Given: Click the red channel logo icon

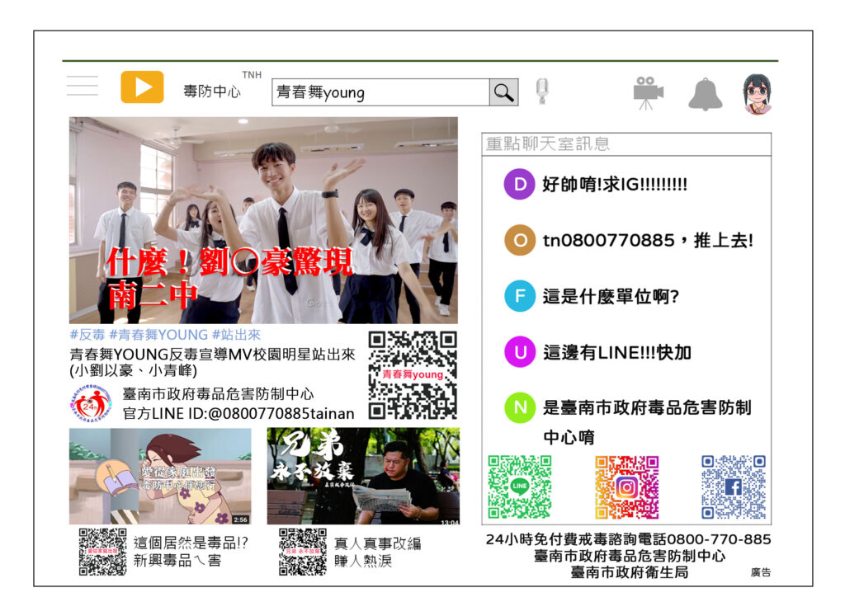Looking at the screenshot, I should 91,403.
